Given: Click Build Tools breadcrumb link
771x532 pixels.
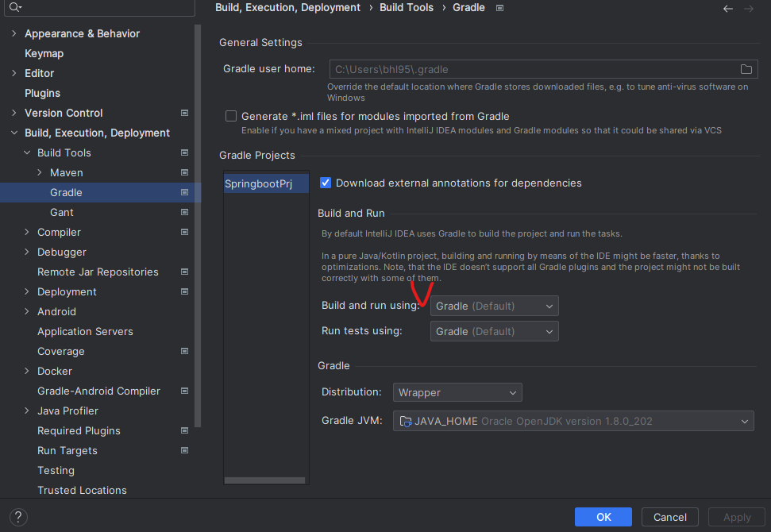Looking at the screenshot, I should (x=407, y=7).
